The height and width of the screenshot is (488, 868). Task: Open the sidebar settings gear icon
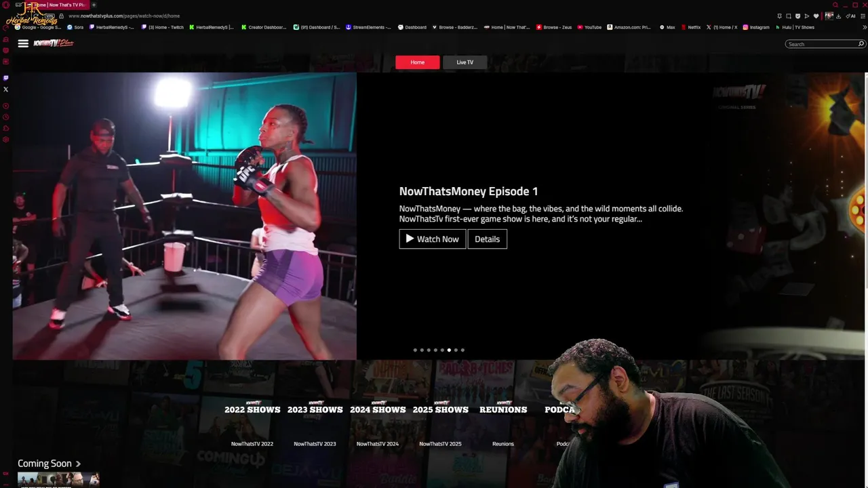[x=6, y=140]
